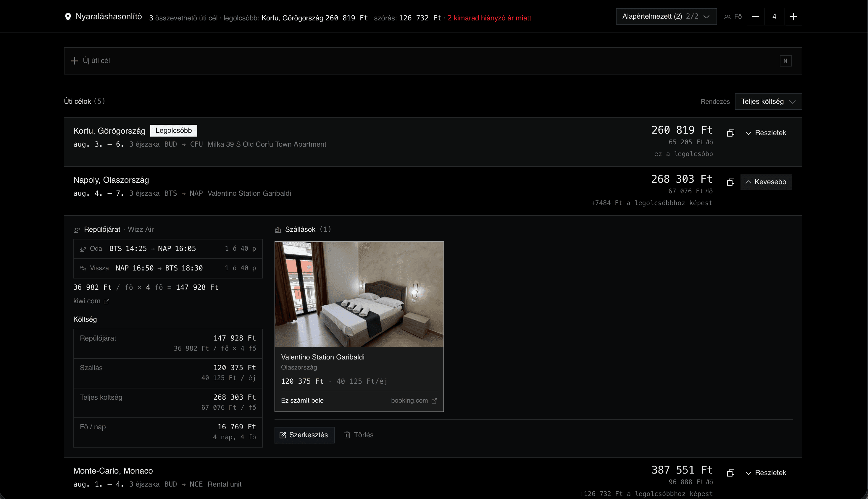Open the Alapértelmezett (2) dropdown
Screen dimensions: 868x499
pos(666,17)
